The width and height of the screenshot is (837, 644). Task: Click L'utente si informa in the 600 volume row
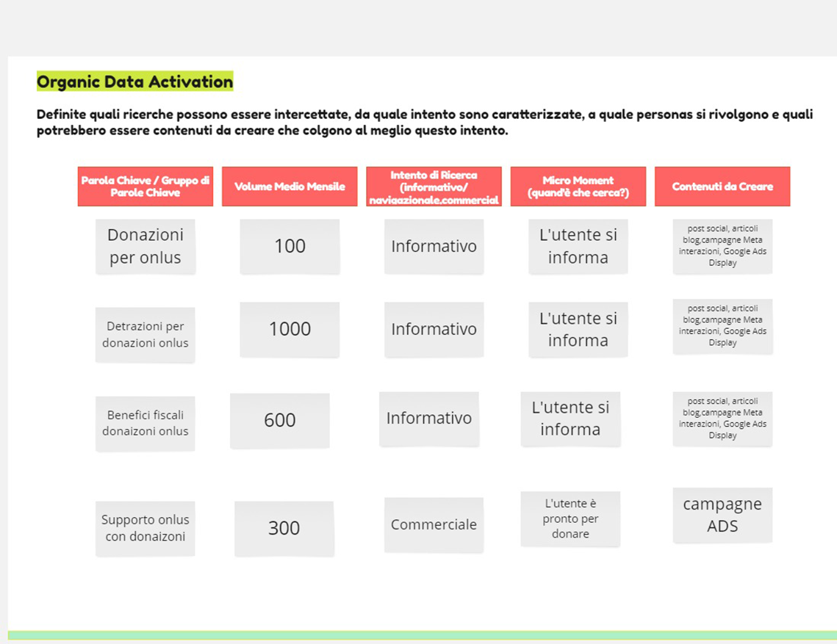(570, 419)
